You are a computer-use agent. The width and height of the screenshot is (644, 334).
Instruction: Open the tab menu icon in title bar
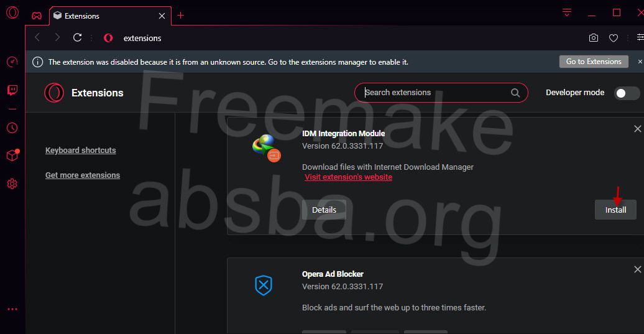pos(567,12)
